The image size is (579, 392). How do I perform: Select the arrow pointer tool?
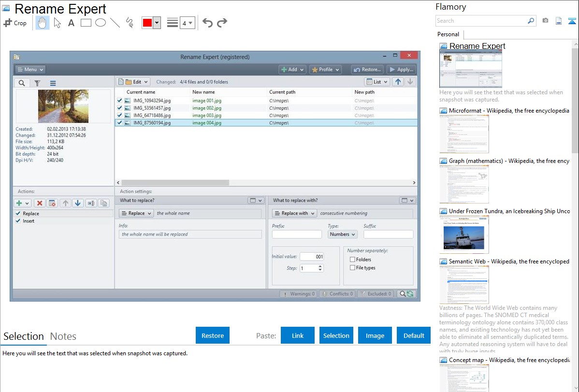[57, 23]
